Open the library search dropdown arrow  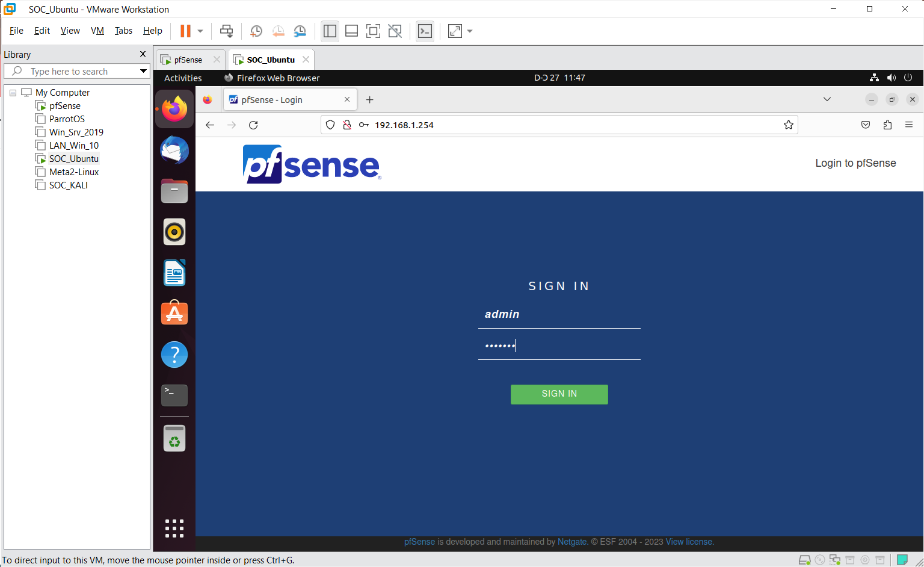pyautogui.click(x=143, y=71)
